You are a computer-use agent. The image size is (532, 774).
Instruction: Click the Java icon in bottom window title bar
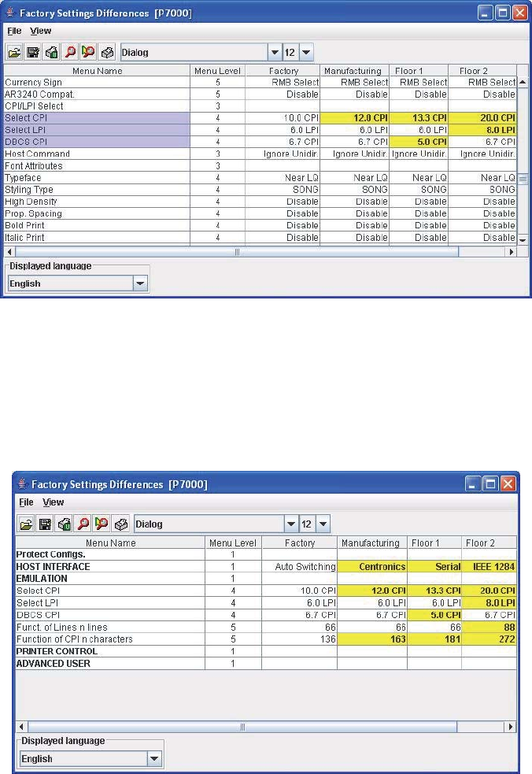point(22,483)
